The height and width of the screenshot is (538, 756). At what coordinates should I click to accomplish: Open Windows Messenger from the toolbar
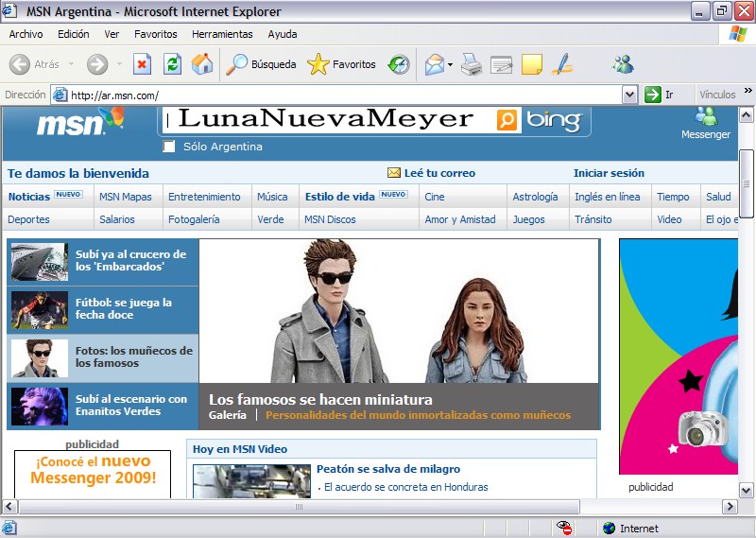coord(622,64)
